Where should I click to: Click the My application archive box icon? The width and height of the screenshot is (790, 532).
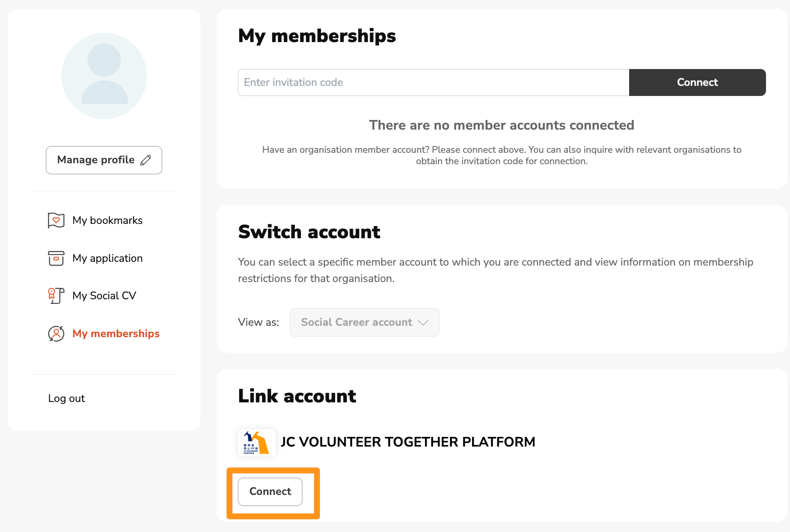pos(56,258)
